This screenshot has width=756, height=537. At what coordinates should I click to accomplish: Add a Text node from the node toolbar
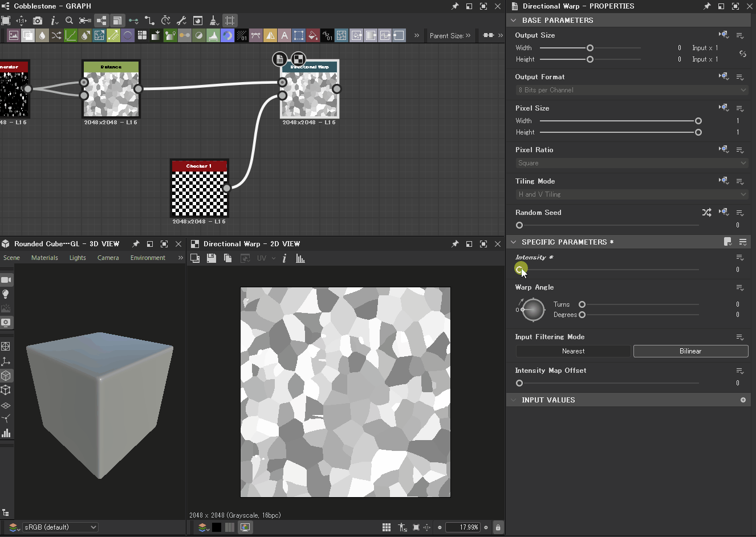pyautogui.click(x=284, y=35)
